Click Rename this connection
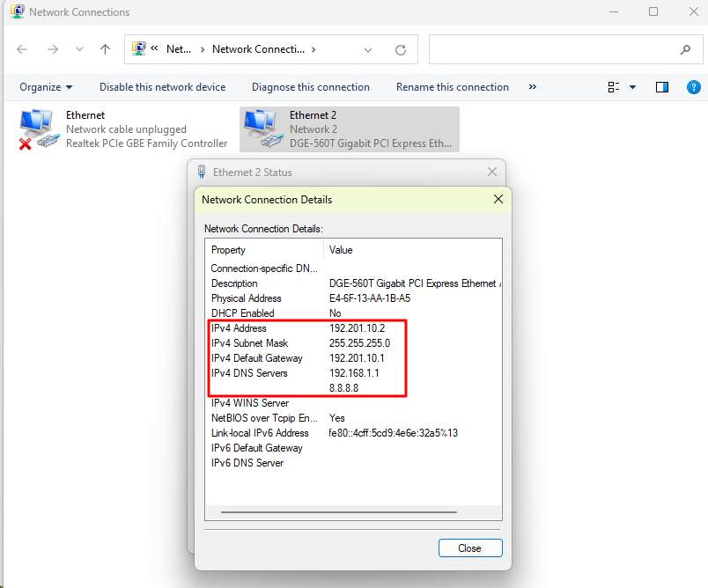The height and width of the screenshot is (588, 708). (452, 87)
